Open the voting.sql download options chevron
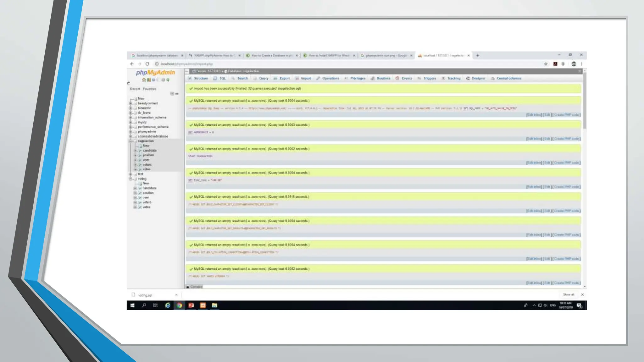The width and height of the screenshot is (644, 362). tap(176, 295)
